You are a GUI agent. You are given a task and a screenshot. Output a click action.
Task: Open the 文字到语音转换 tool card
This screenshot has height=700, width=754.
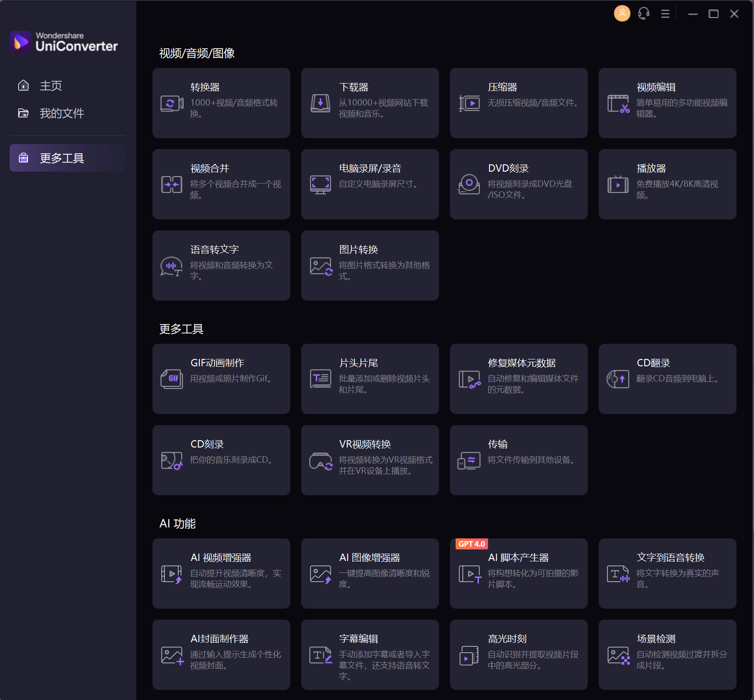pyautogui.click(x=667, y=573)
